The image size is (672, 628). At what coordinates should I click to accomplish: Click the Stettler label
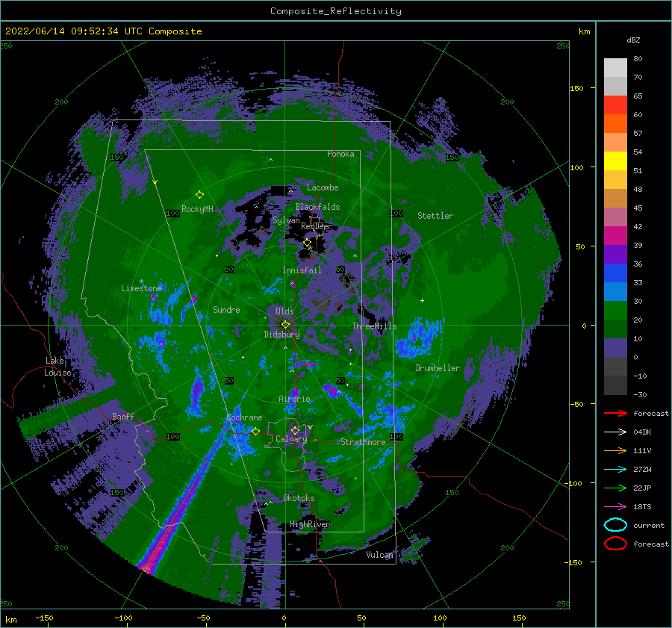[435, 216]
